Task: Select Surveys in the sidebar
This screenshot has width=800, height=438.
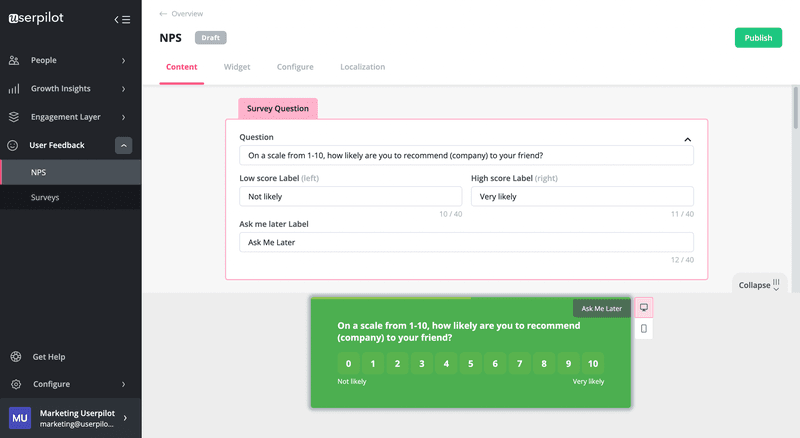Action: click(x=71, y=198)
